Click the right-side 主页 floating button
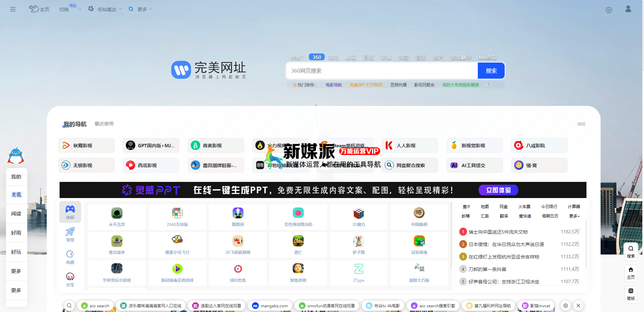 coord(631,273)
